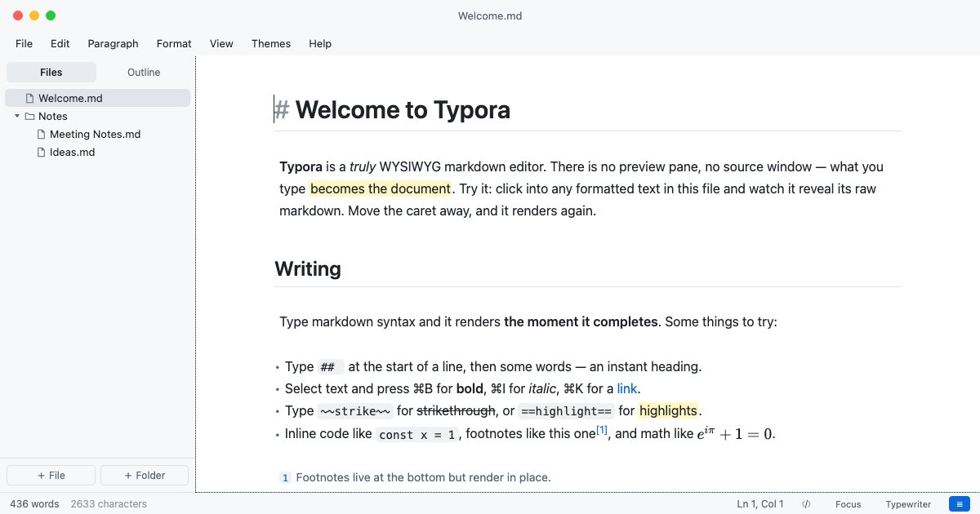Click the Ln 1, Col 1 indicator
The height and width of the screenshot is (514, 980).
[x=760, y=504]
